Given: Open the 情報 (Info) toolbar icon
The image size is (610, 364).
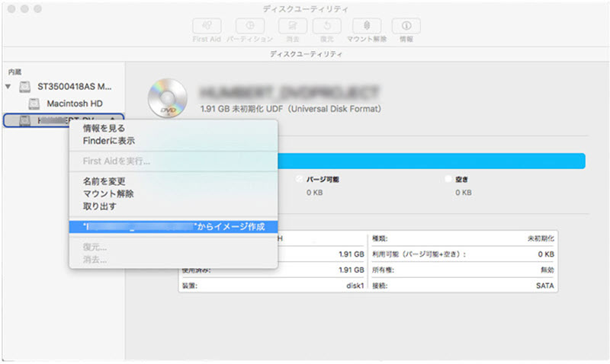Looking at the screenshot, I should coord(408,25).
